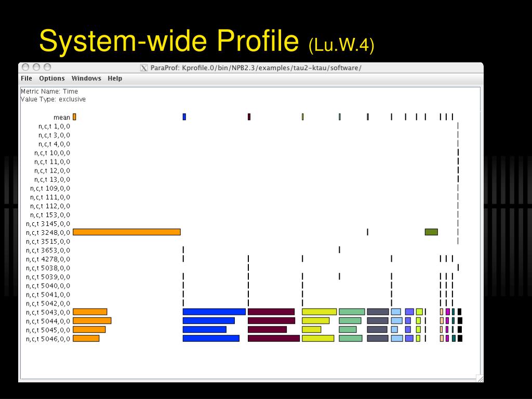The width and height of the screenshot is (532, 399).
Task: Open the Help menu
Action: tap(115, 78)
